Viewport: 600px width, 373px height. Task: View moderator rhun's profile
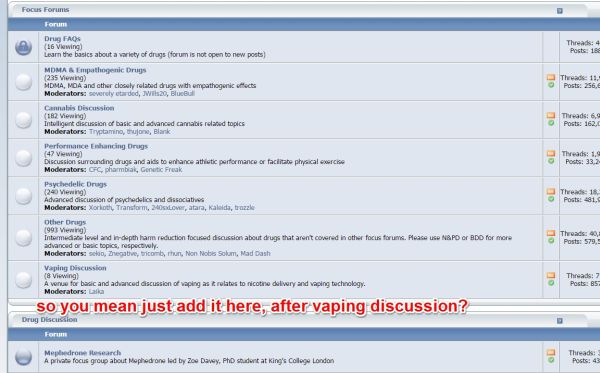(174, 254)
